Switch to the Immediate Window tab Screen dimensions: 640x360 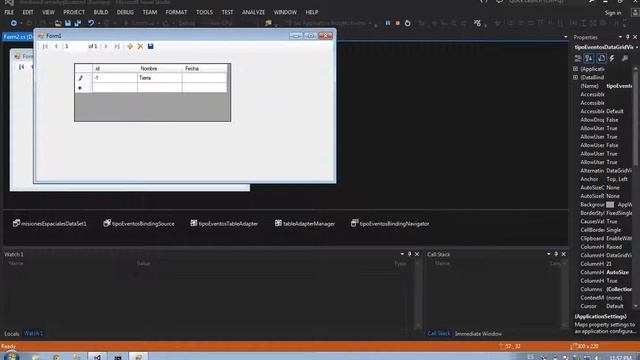tap(478, 334)
